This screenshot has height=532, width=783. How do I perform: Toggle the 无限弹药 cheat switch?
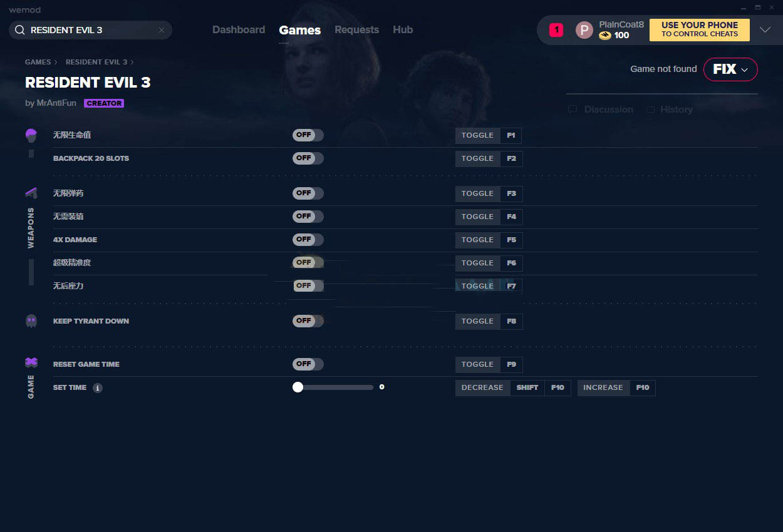[308, 193]
